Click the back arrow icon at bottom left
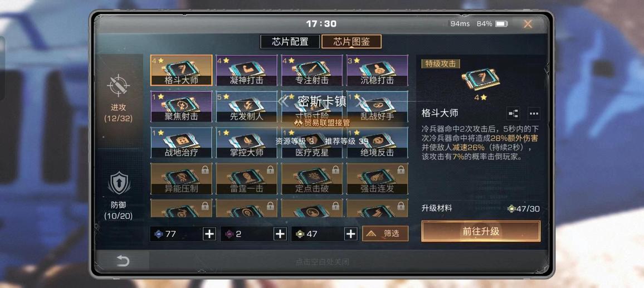The width and height of the screenshot is (644, 288). point(123,261)
